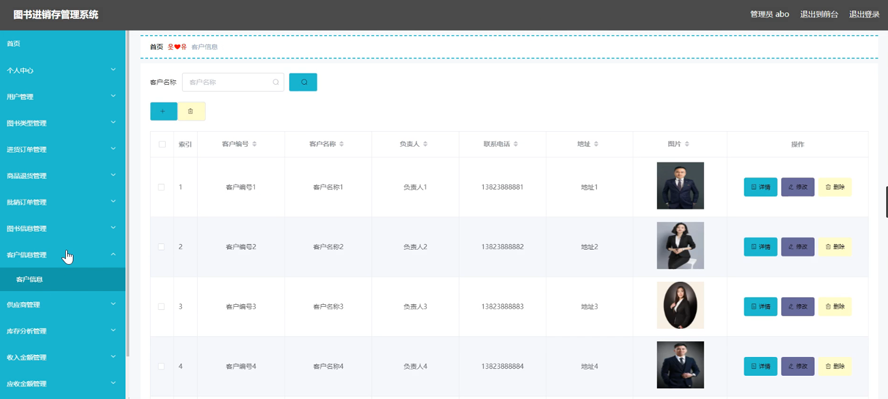Screen dimensions: 888x399
Task: Sort by 地址 column arrows
Action: [x=596, y=144]
